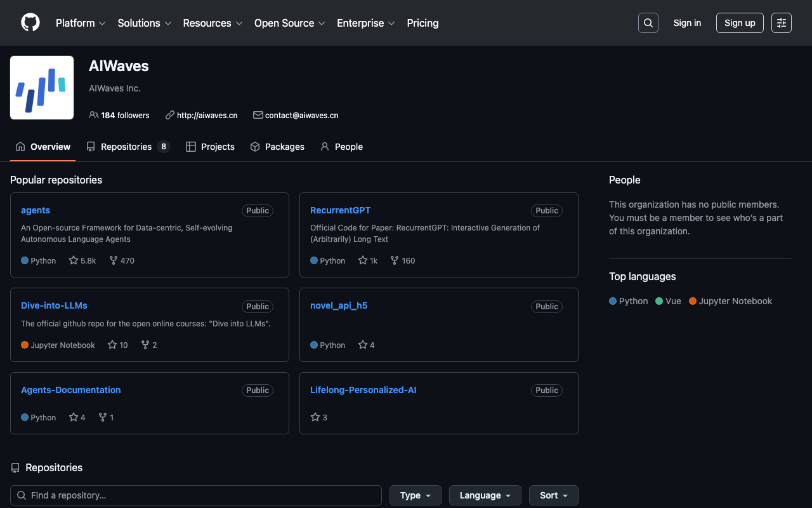Switch to the People tab
The image size is (812, 508).
click(341, 147)
